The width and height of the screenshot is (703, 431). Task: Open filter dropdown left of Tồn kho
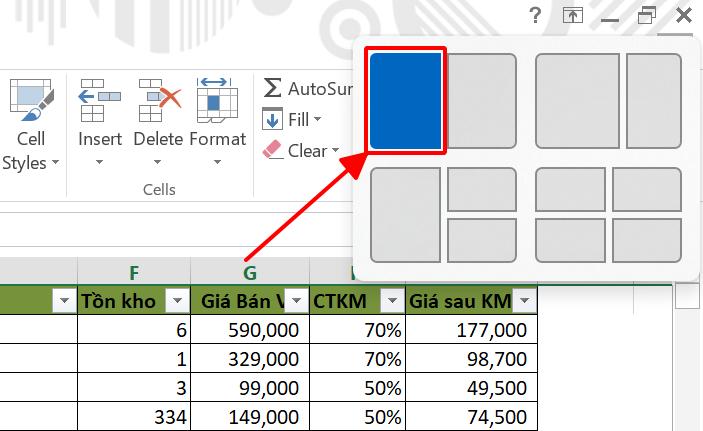(64, 300)
